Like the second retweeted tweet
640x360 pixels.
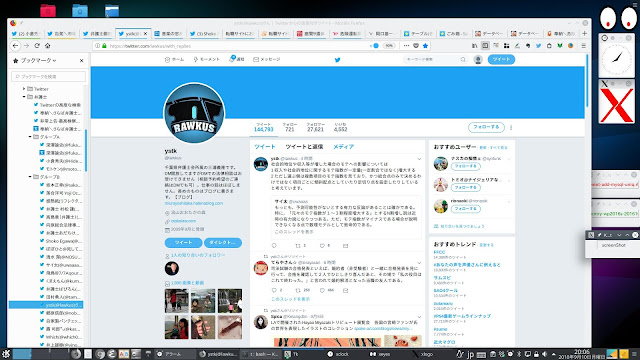(322, 290)
